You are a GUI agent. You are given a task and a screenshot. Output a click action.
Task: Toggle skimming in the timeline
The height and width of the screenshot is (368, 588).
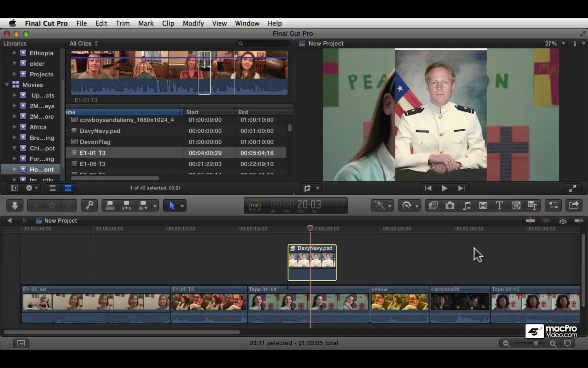coord(530,221)
